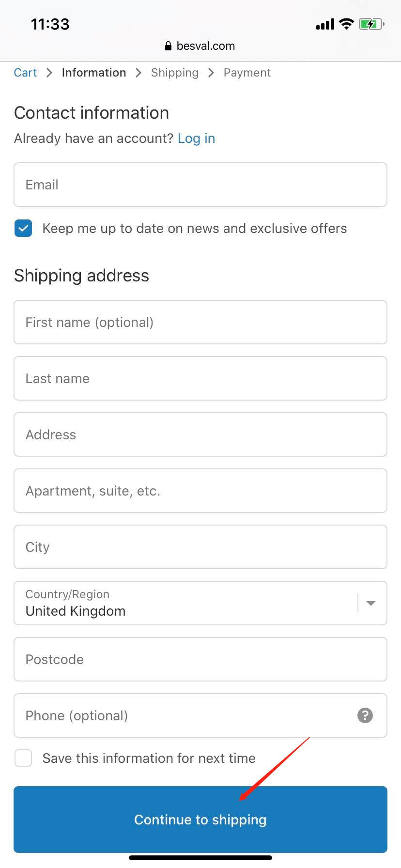Screen dimensions: 401x868
Task: Click the phone help question mark icon
Action: tap(365, 715)
